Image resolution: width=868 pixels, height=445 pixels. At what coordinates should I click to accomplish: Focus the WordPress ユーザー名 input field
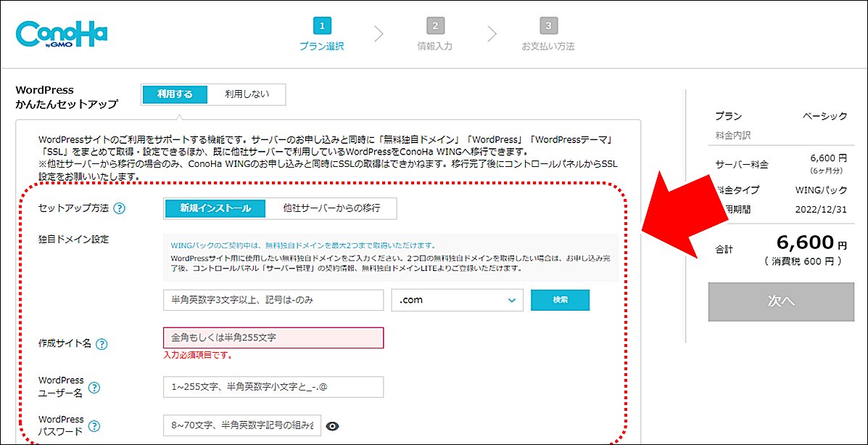tap(273, 388)
